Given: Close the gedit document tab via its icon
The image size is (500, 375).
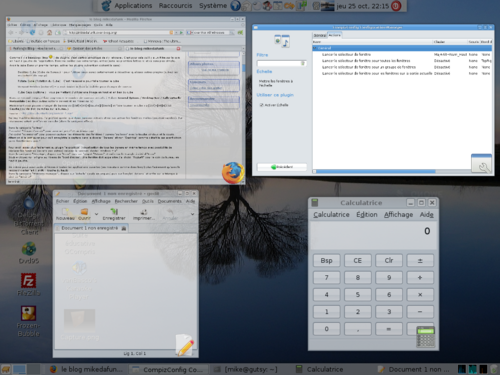Looking at the screenshot, I should pyautogui.click(x=124, y=228).
